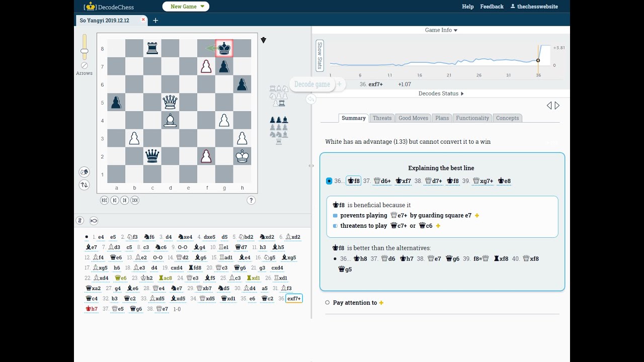Click the white queen on d5

click(x=170, y=102)
